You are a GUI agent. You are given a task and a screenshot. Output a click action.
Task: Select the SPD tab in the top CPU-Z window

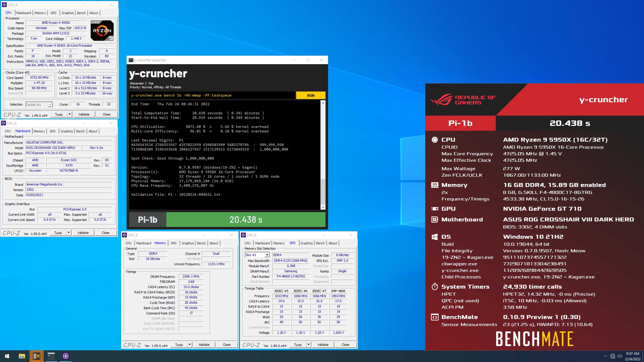point(53,13)
